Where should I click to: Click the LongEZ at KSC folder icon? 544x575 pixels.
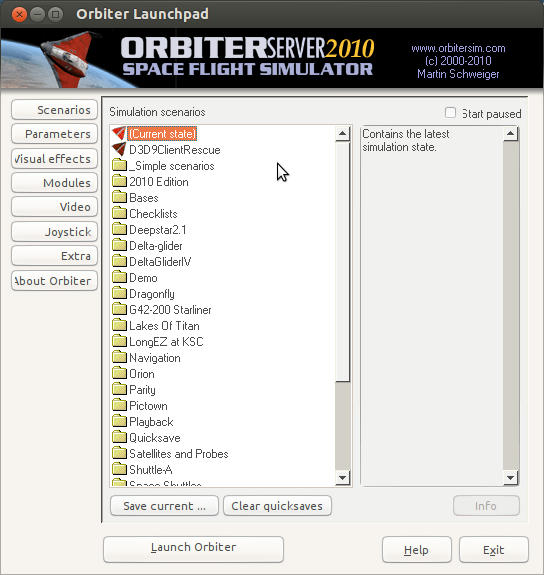[119, 341]
